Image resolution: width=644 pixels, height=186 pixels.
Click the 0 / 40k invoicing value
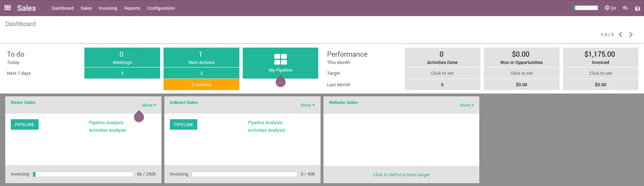(x=308, y=174)
